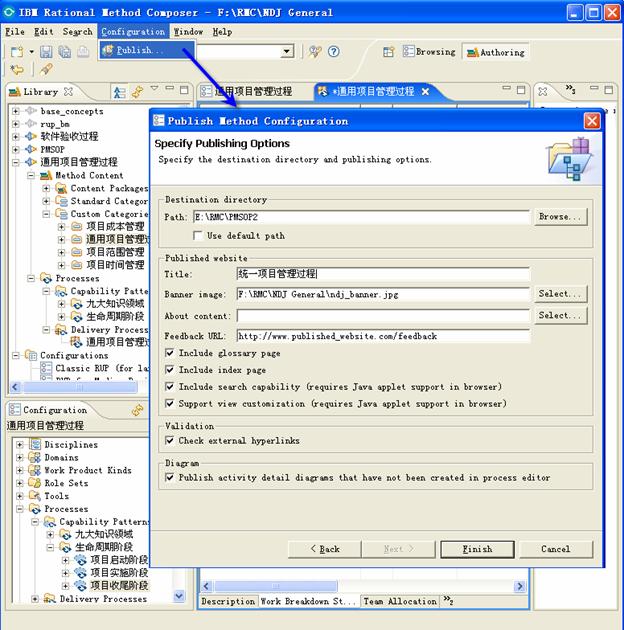Click Select... for About content
Image resolution: width=624 pixels, height=630 pixels.
point(561,315)
